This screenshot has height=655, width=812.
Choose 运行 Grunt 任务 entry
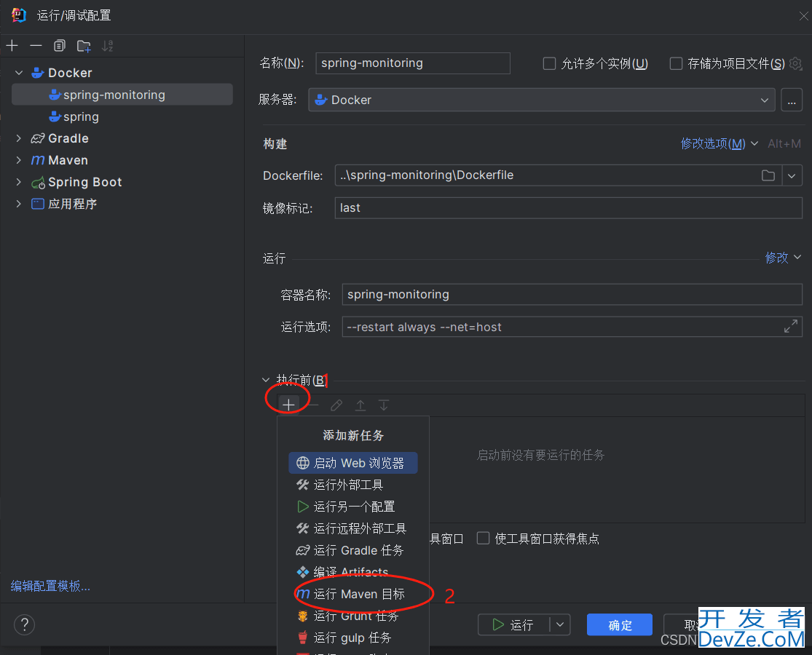click(x=353, y=616)
